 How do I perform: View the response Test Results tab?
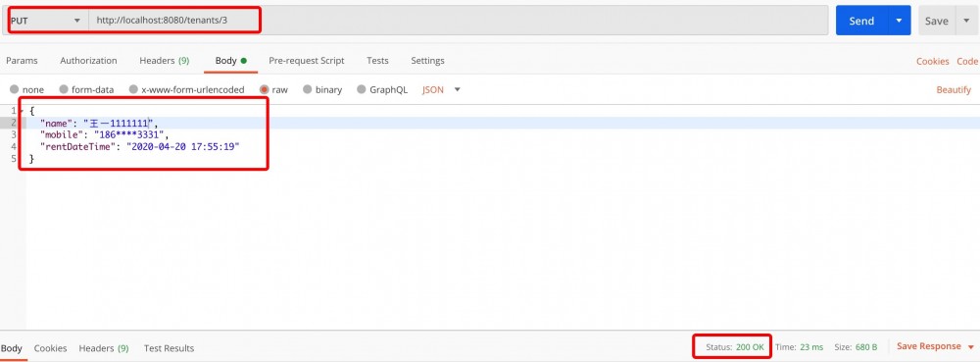pyautogui.click(x=169, y=348)
